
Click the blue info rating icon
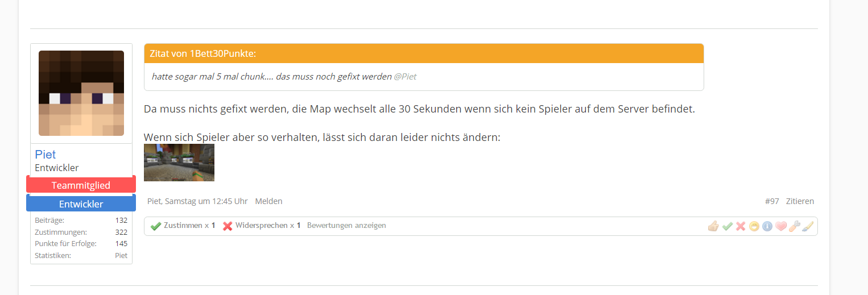click(x=767, y=226)
